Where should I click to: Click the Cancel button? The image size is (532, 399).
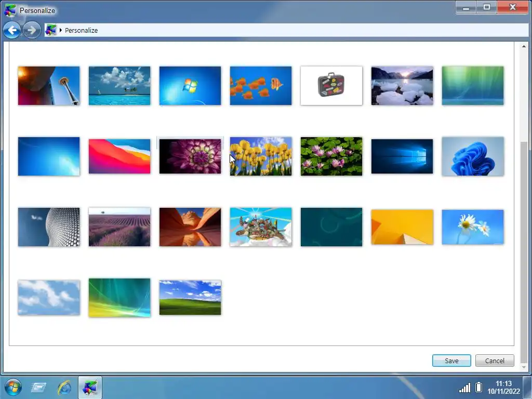pyautogui.click(x=495, y=361)
